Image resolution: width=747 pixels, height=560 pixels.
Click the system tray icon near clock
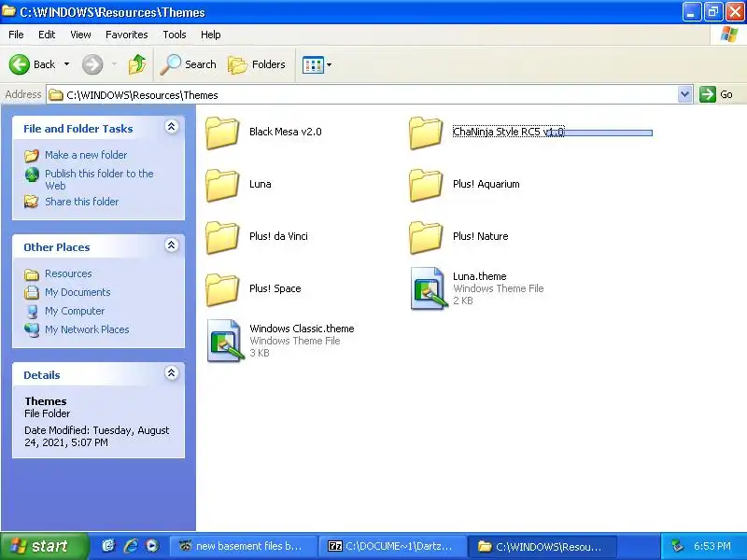click(677, 546)
